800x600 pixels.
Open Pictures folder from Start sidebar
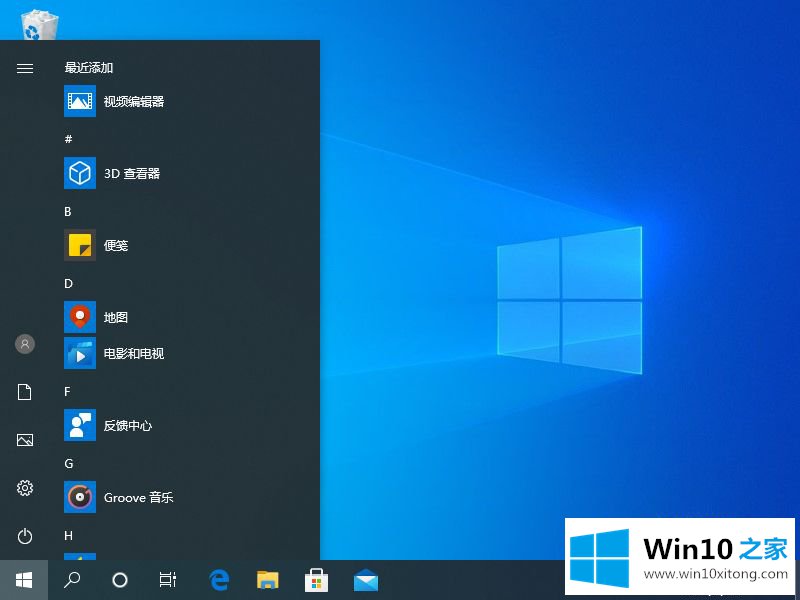tap(25, 440)
